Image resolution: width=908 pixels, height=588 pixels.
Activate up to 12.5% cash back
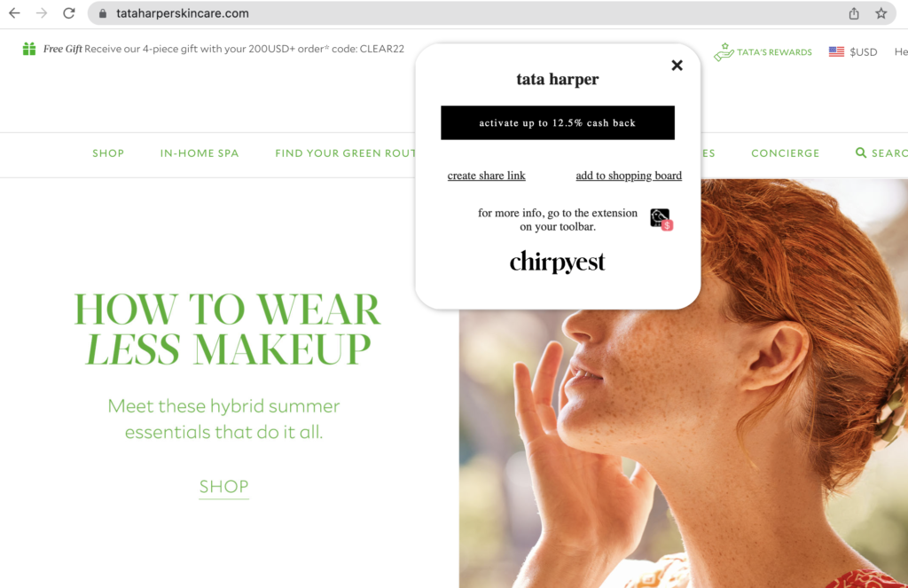point(557,123)
